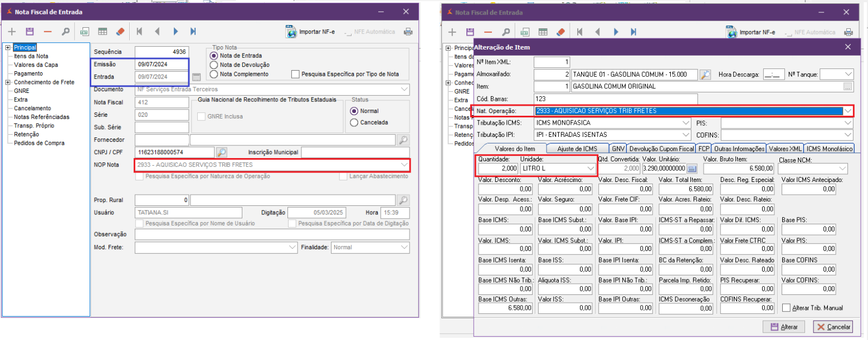
Task: Click the Quantidade input field
Action: pyautogui.click(x=498, y=167)
